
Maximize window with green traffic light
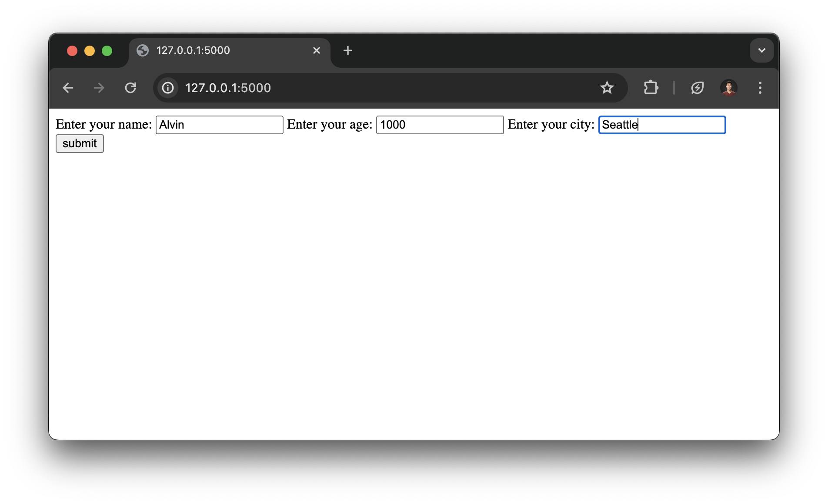tap(107, 51)
